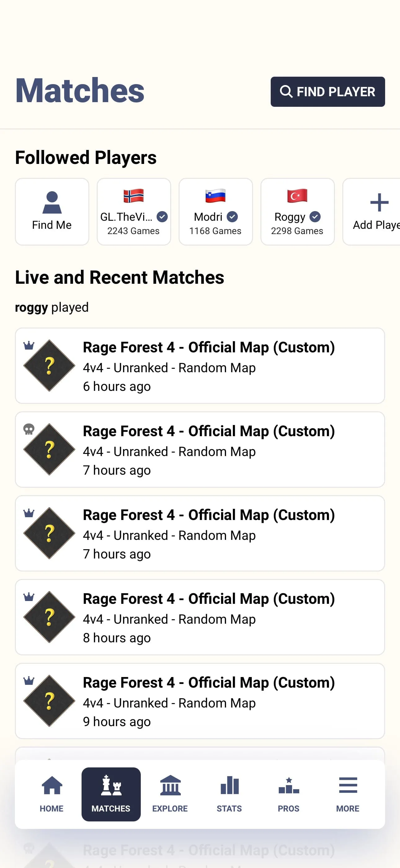Viewport: 400px width, 868px height.
Task: Open the match played 6 hours ago
Action: pos(200,366)
